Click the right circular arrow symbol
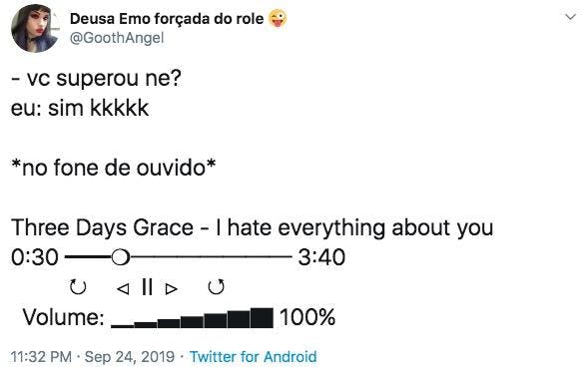 click(216, 287)
